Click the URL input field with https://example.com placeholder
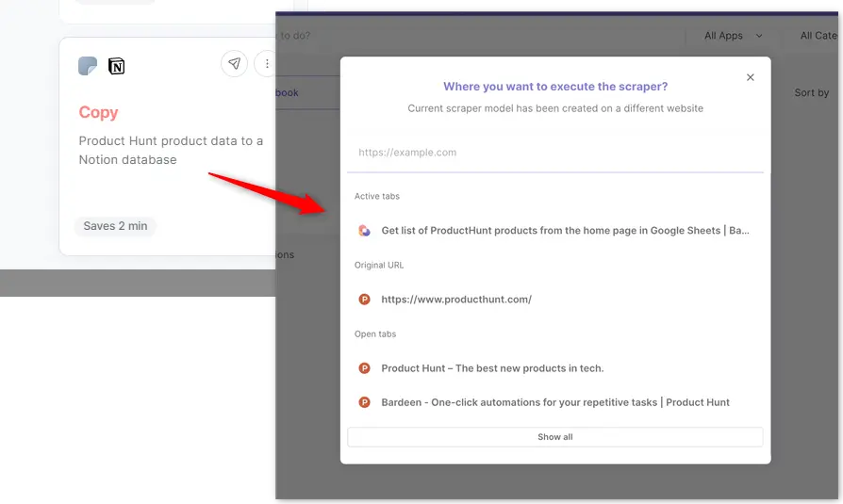The height and width of the screenshot is (504, 843). (554, 153)
